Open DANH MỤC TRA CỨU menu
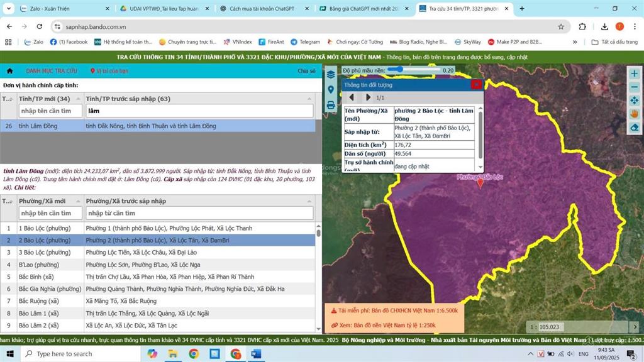The width and height of the screenshot is (644, 362). point(52,71)
